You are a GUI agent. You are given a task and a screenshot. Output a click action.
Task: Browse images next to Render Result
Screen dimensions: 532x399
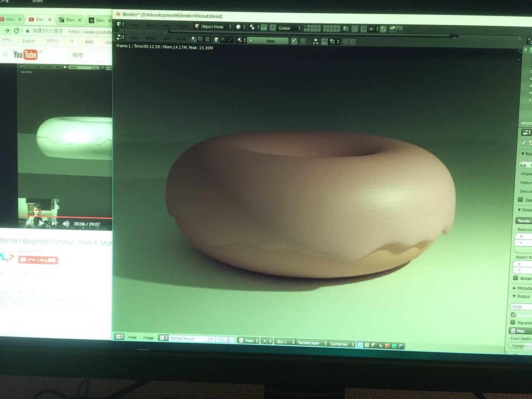[x=163, y=338]
